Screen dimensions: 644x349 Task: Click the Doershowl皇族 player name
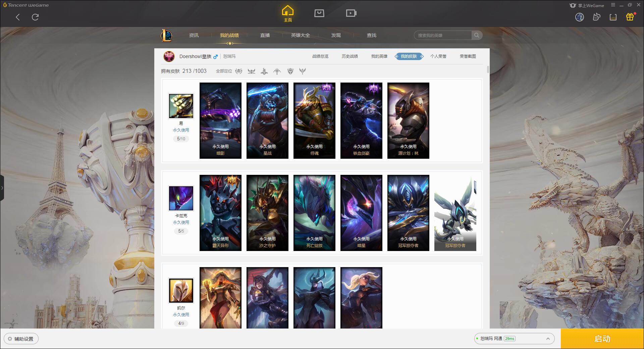pyautogui.click(x=195, y=56)
